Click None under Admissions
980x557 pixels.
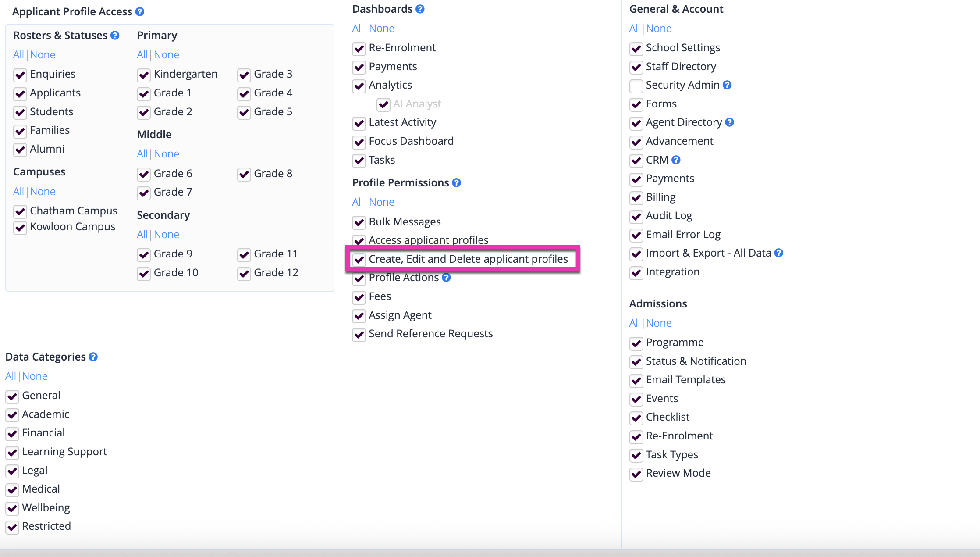pyautogui.click(x=659, y=323)
